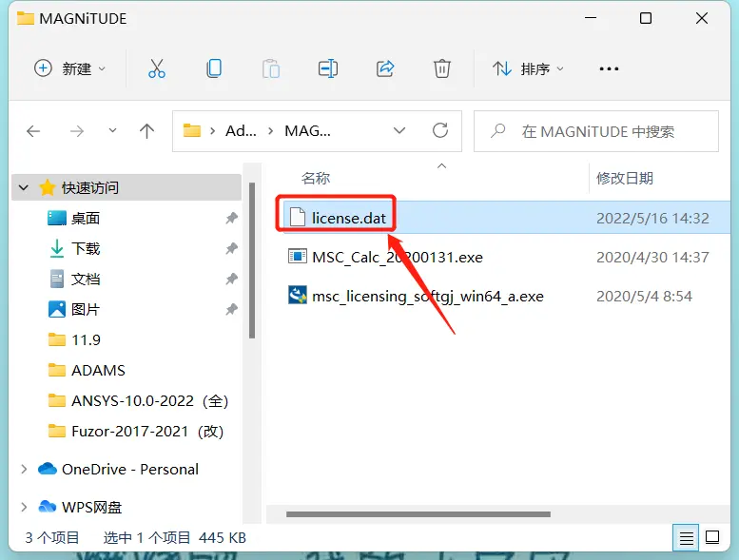This screenshot has height=560, width=739.
Task: Click the Ad... breadcrumb segment
Action: pos(241,131)
